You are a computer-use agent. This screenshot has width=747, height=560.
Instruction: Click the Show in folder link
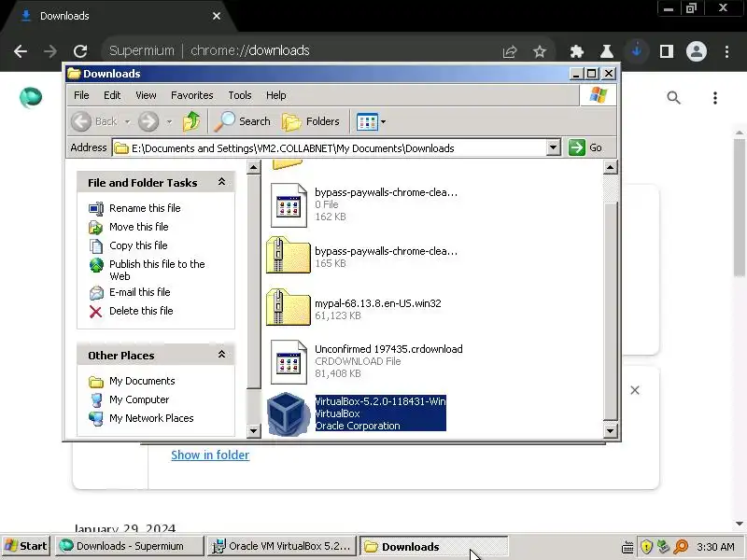(x=210, y=455)
